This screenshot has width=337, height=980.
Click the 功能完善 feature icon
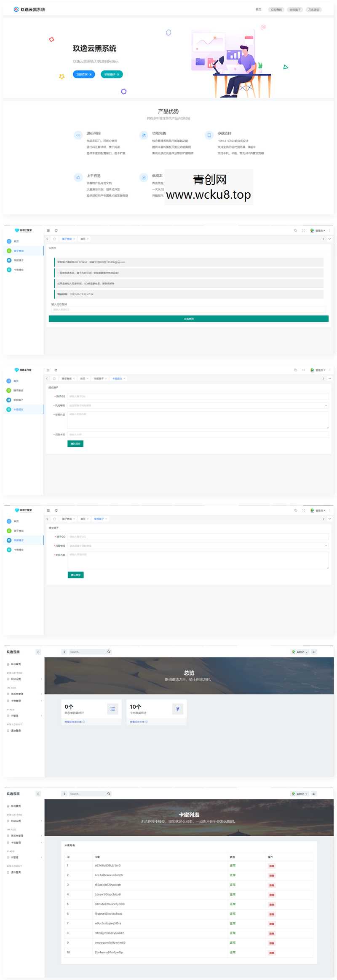click(x=144, y=135)
